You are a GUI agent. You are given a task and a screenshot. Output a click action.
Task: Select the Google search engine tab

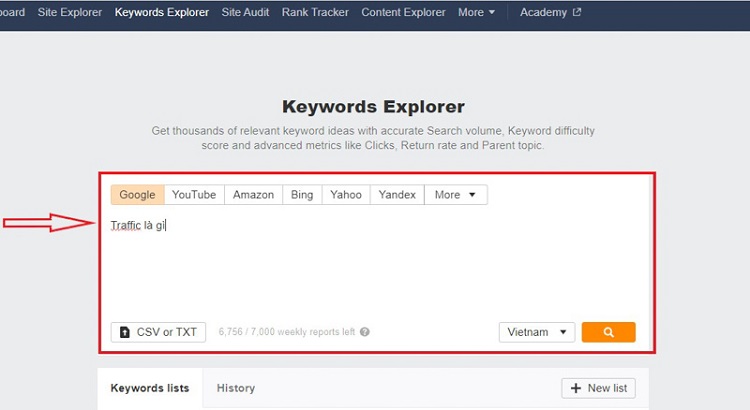point(137,195)
